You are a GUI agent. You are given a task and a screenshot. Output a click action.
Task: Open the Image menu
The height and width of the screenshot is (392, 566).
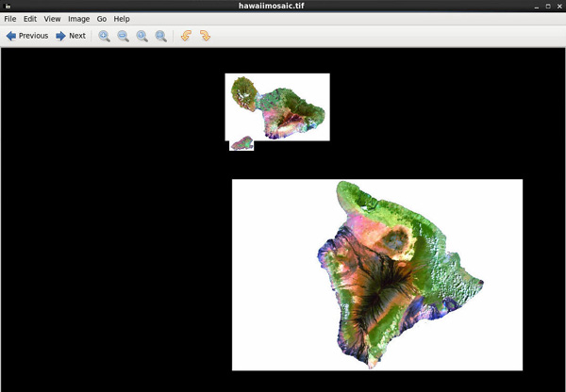[x=78, y=19]
